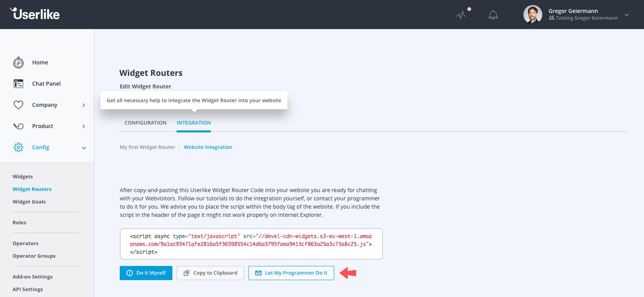The height and width of the screenshot is (297, 644).
Task: Open the notifications bell
Action: tap(493, 15)
